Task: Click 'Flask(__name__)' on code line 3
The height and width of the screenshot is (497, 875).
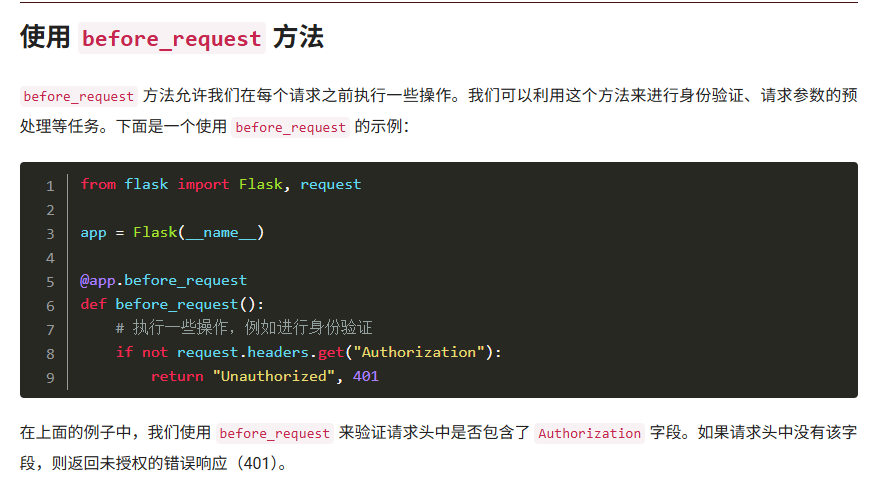Action: tap(198, 232)
